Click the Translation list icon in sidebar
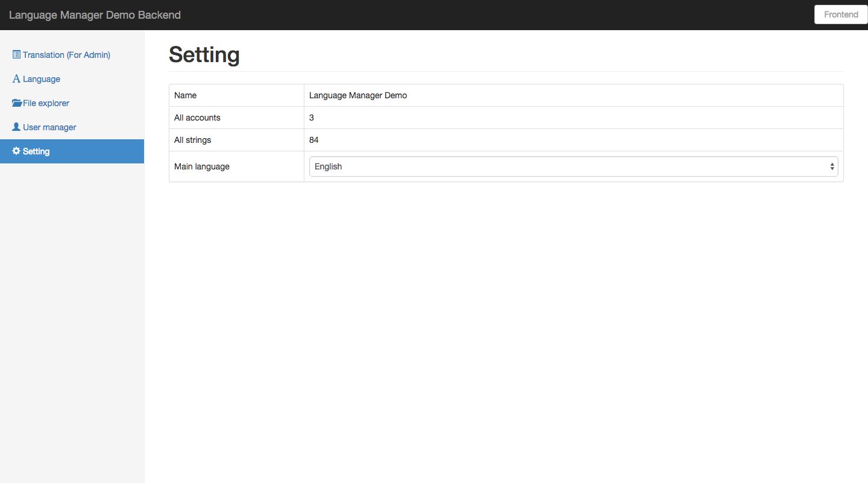The height and width of the screenshot is (483, 868). click(16, 55)
